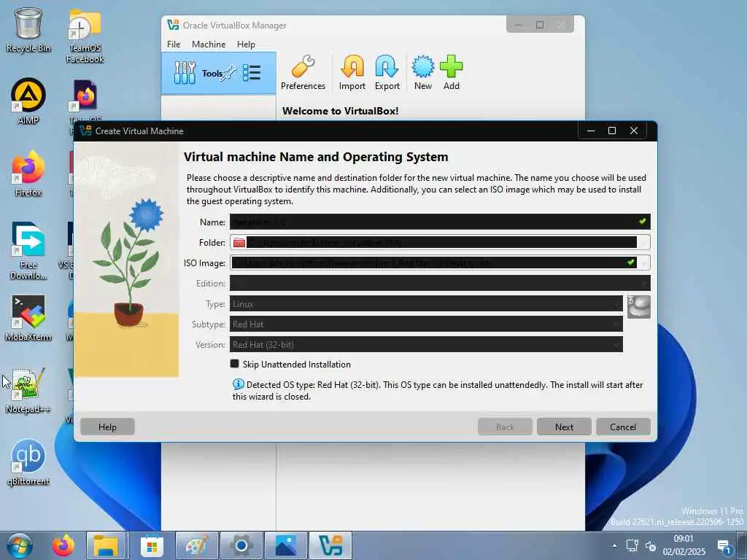Open the File menu in VirtualBox Manager
This screenshot has height=560, width=747.
coord(174,44)
